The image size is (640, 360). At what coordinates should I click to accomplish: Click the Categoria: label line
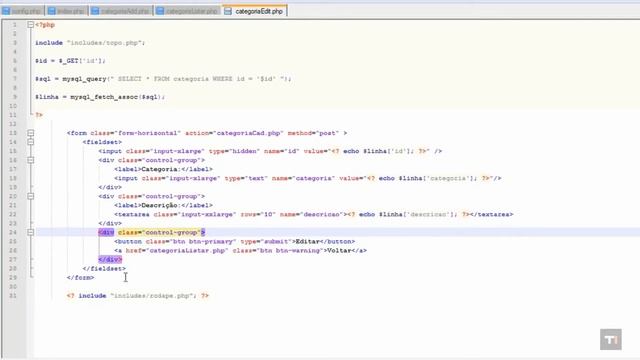coord(163,169)
